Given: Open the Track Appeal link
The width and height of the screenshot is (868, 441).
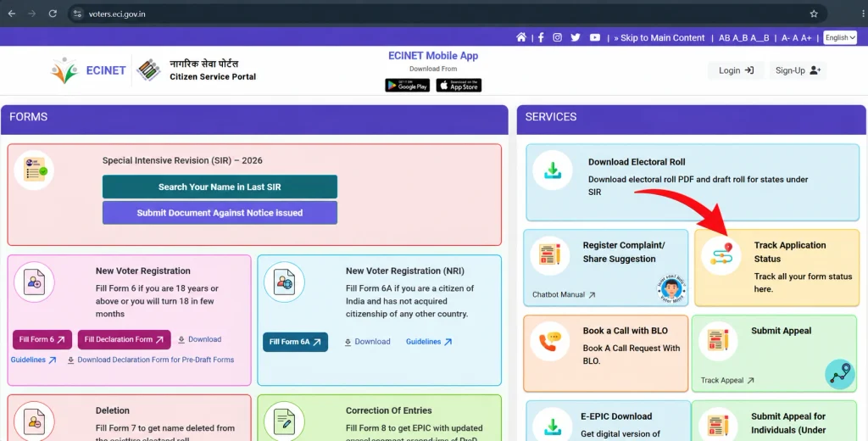Looking at the screenshot, I should pyautogui.click(x=726, y=381).
